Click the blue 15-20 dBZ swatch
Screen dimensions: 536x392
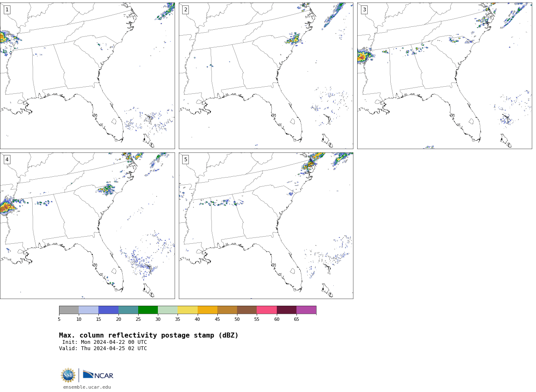pyautogui.click(x=108, y=310)
